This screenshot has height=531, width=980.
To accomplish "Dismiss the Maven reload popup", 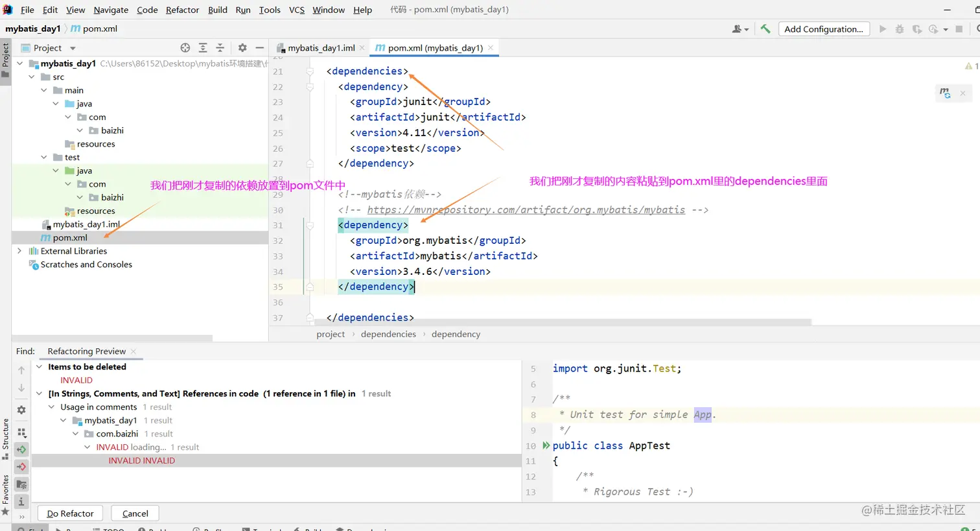I will pos(963,93).
